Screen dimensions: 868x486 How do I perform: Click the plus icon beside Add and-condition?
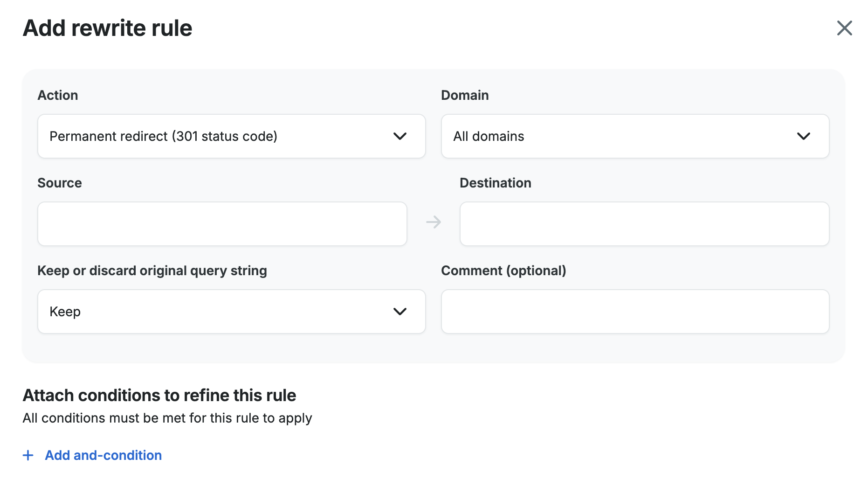click(x=28, y=455)
